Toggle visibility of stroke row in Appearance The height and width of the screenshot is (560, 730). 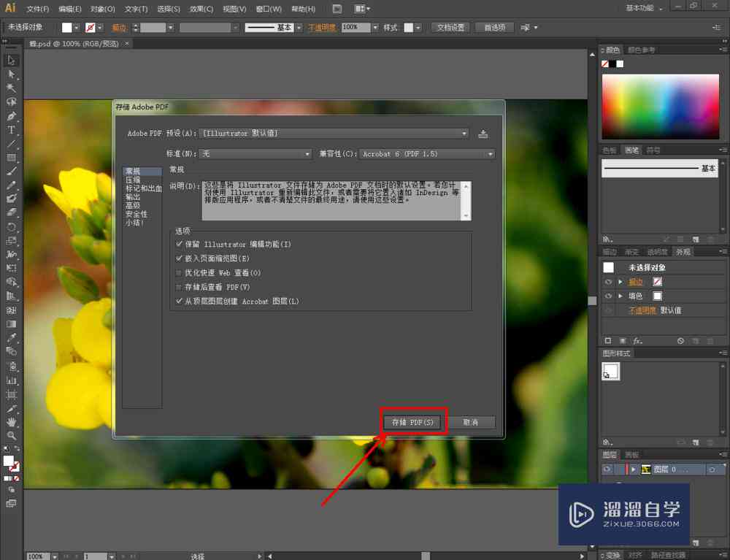click(608, 282)
